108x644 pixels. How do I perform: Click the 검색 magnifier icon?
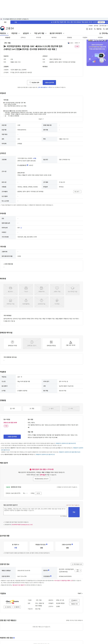(x=104, y=29)
